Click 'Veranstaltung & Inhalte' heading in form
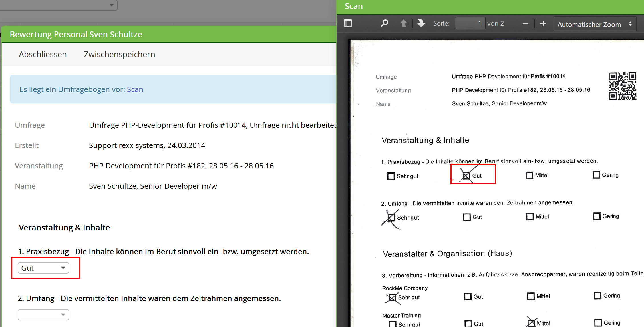The width and height of the screenshot is (644, 327). coord(65,228)
